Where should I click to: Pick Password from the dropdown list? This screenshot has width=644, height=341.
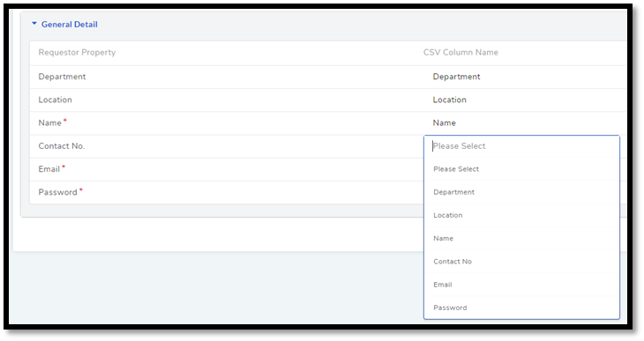pyautogui.click(x=521, y=308)
